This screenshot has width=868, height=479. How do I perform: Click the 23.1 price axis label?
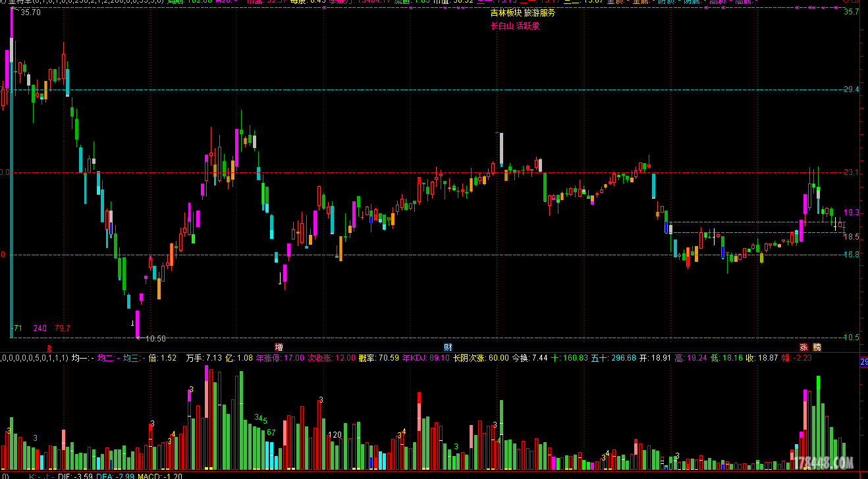click(852, 172)
